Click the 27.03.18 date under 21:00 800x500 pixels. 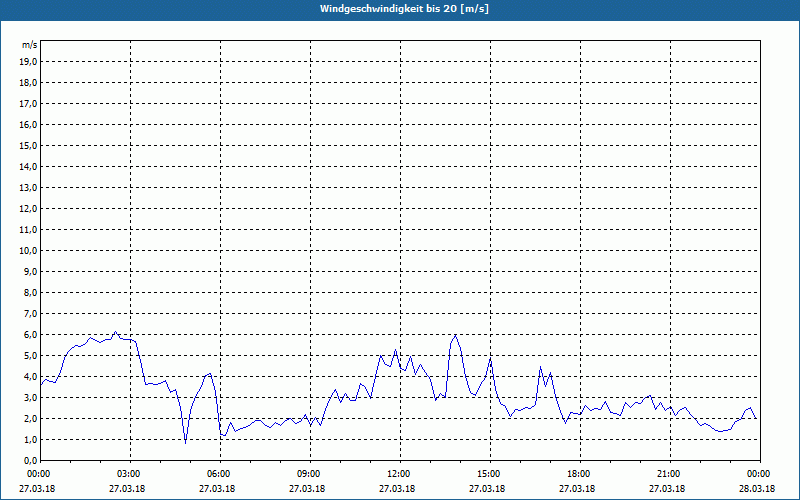click(667, 488)
